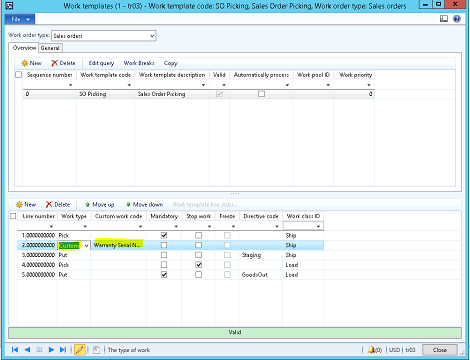Click the document attachment icon in the status bar
This screenshot has width=470, height=360.
tap(96, 350)
